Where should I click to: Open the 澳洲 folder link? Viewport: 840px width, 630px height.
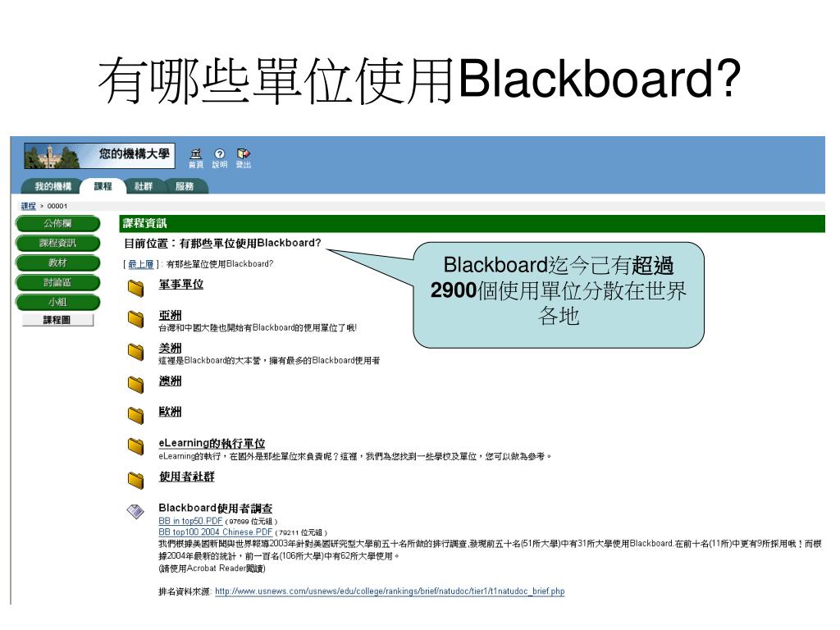[170, 381]
